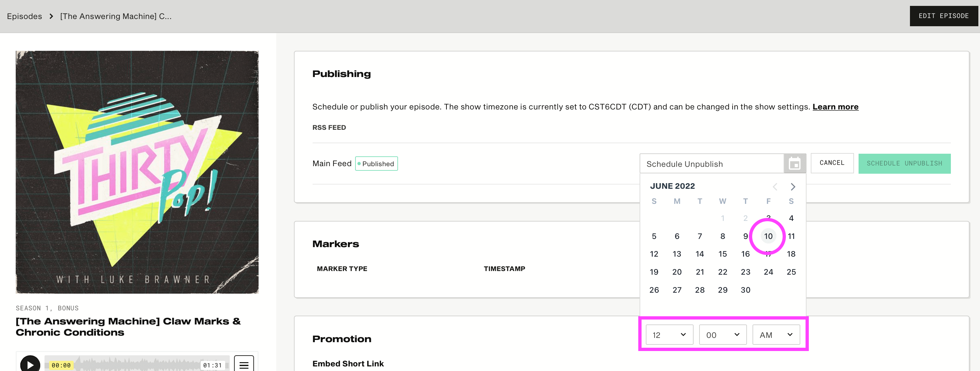
Task: Select June 19 in calendar
Action: (654, 272)
